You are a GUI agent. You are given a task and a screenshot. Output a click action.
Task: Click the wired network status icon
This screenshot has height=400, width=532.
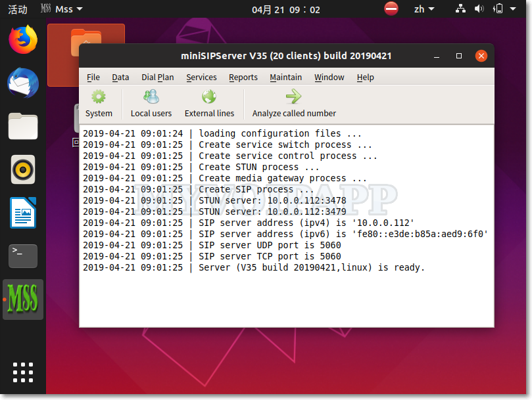point(460,9)
